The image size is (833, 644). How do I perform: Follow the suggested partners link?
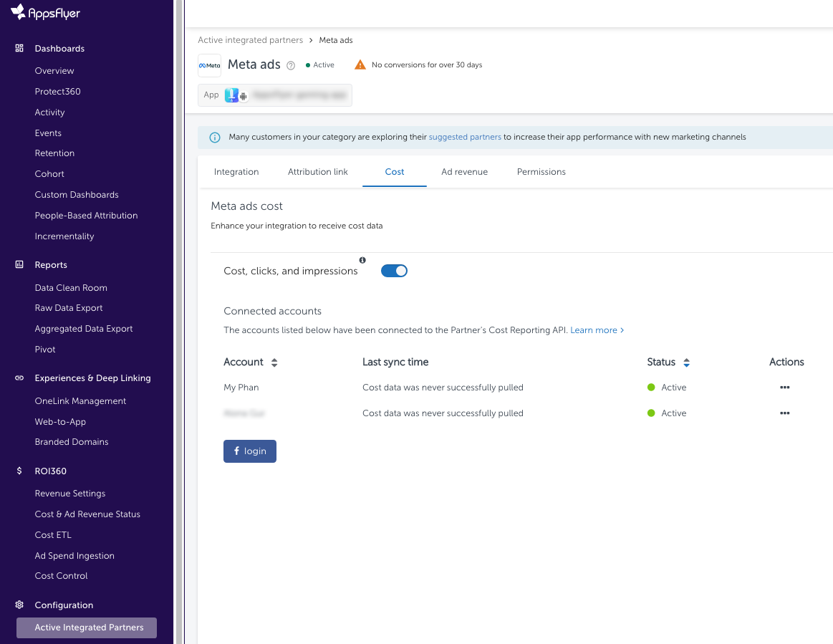click(x=465, y=137)
